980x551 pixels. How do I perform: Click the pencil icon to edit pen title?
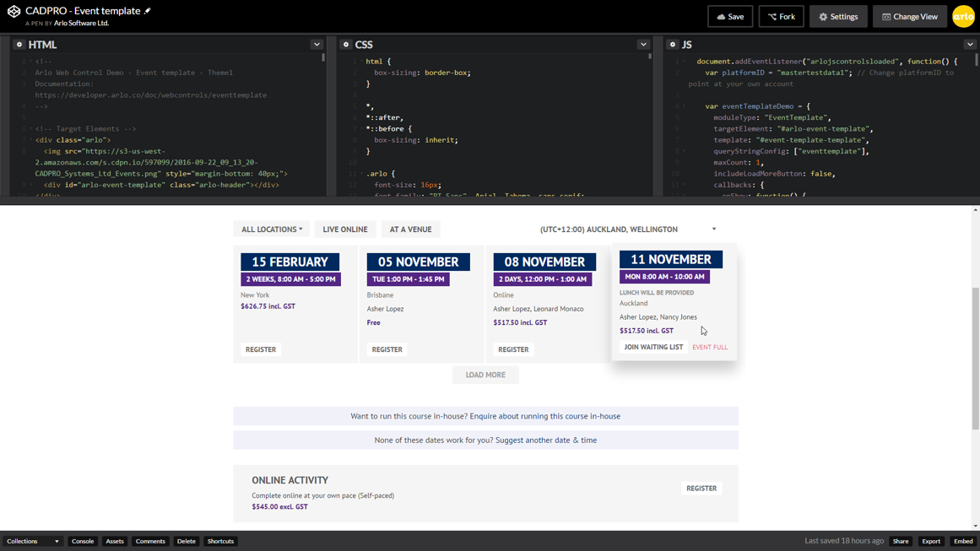tap(148, 11)
